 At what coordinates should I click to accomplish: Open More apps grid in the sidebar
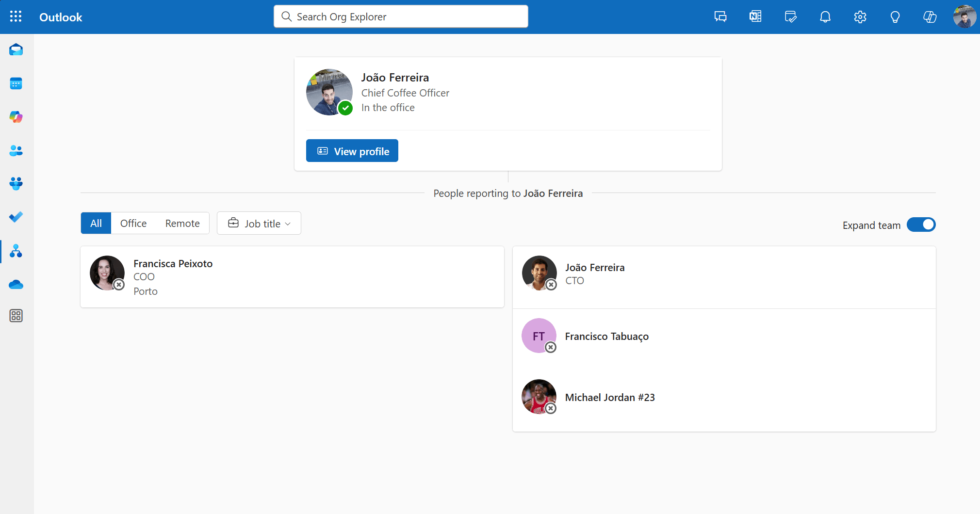pyautogui.click(x=16, y=316)
